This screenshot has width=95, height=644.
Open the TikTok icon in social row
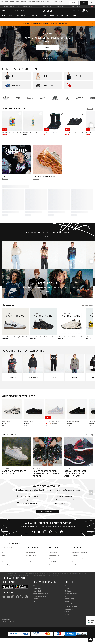point(50,532)
